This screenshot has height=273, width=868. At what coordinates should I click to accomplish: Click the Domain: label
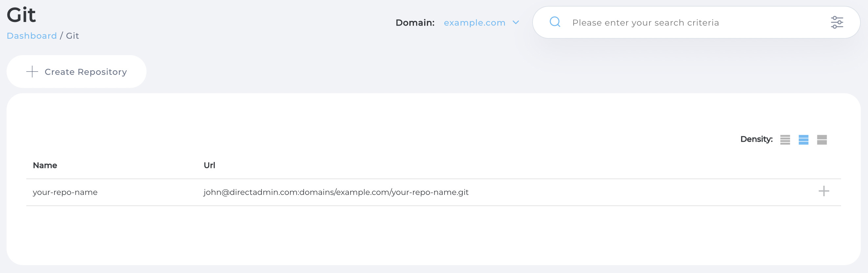[415, 23]
